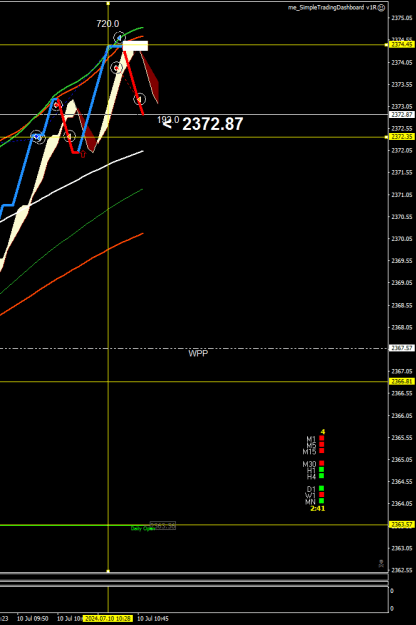Click the green H1 timeframe square

pyautogui.click(x=322, y=470)
